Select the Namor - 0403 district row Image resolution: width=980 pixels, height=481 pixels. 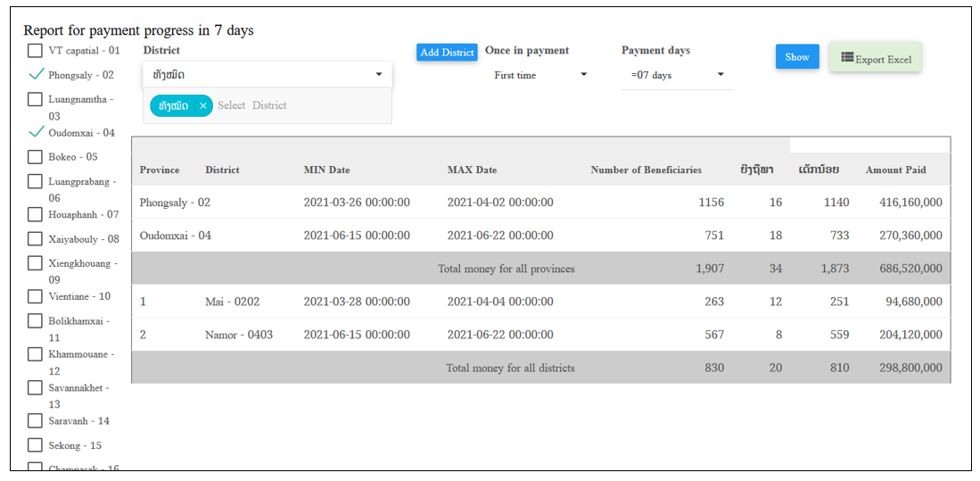pyautogui.click(x=541, y=335)
